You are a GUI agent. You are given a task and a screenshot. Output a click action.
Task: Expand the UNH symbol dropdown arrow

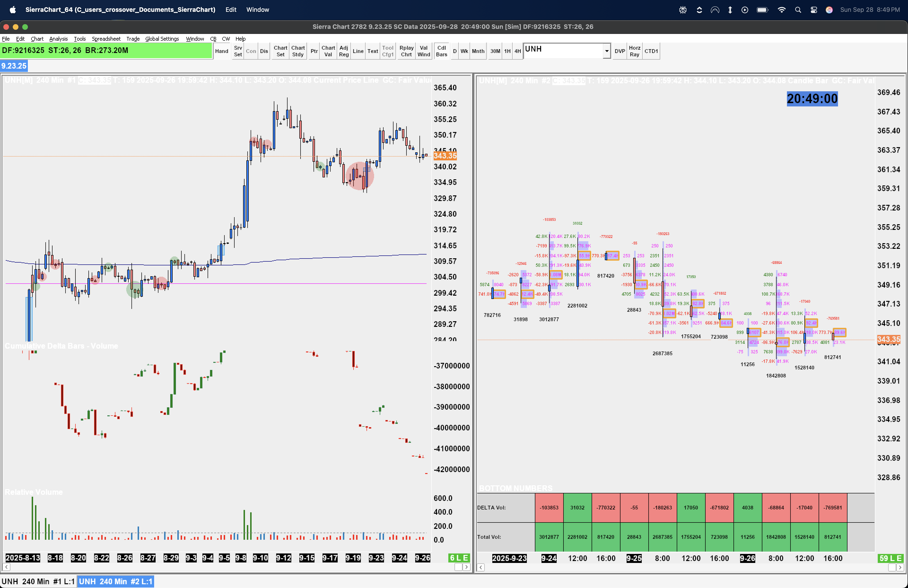607,51
